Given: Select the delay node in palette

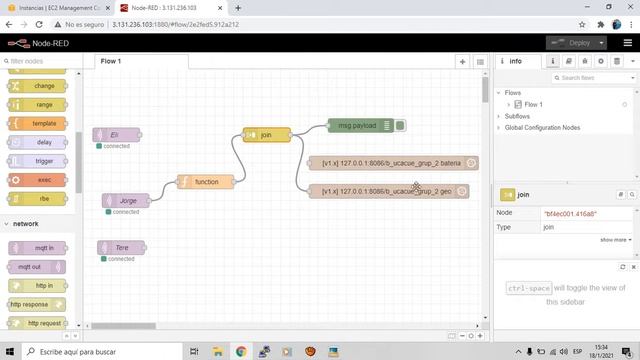Looking at the screenshot, I should [37, 142].
